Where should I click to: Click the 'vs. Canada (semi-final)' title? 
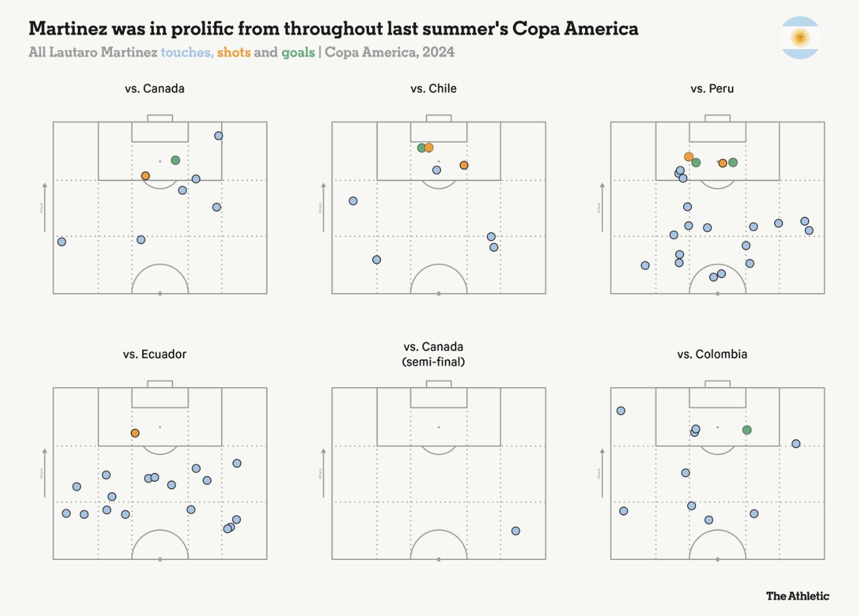[433, 354]
